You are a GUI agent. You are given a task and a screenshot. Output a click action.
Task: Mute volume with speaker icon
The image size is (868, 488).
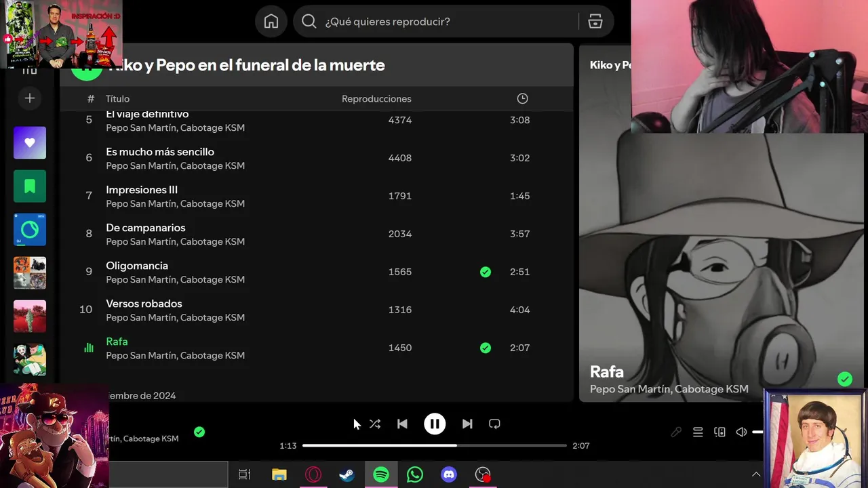pyautogui.click(x=741, y=432)
